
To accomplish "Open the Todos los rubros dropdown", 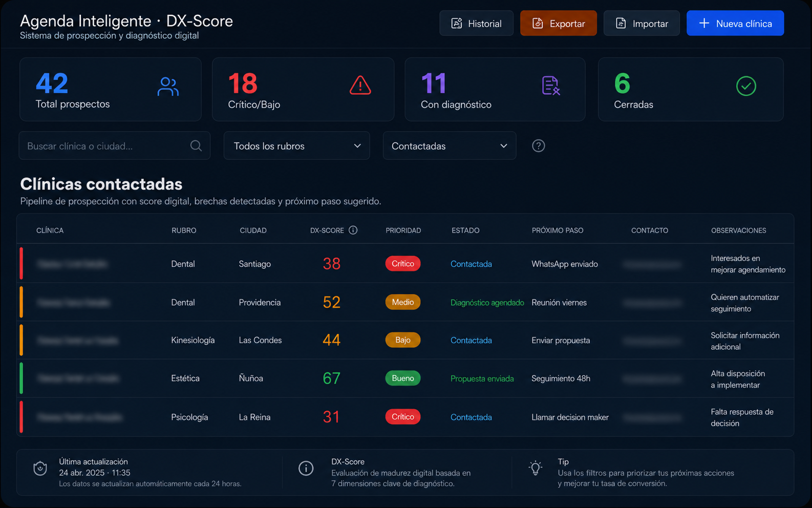I will [296, 146].
